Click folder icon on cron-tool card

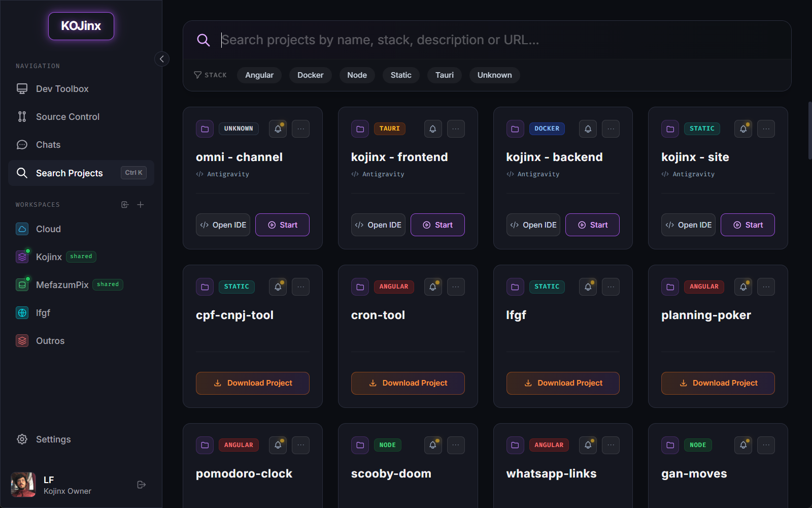coord(360,287)
